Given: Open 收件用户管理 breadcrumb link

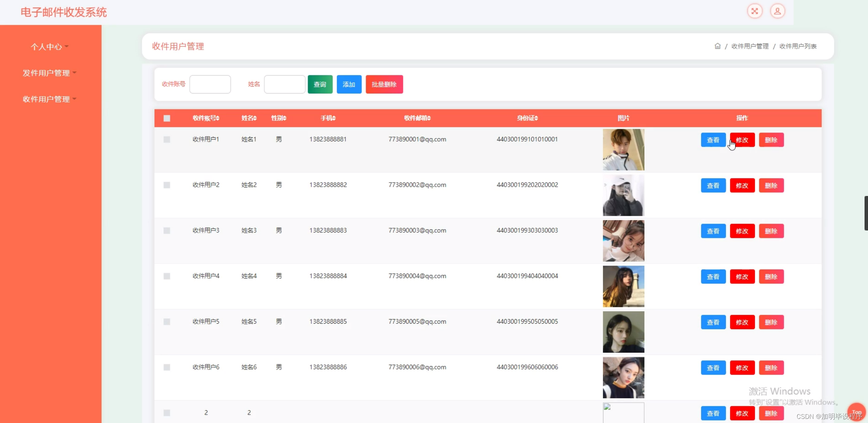Looking at the screenshot, I should point(750,46).
